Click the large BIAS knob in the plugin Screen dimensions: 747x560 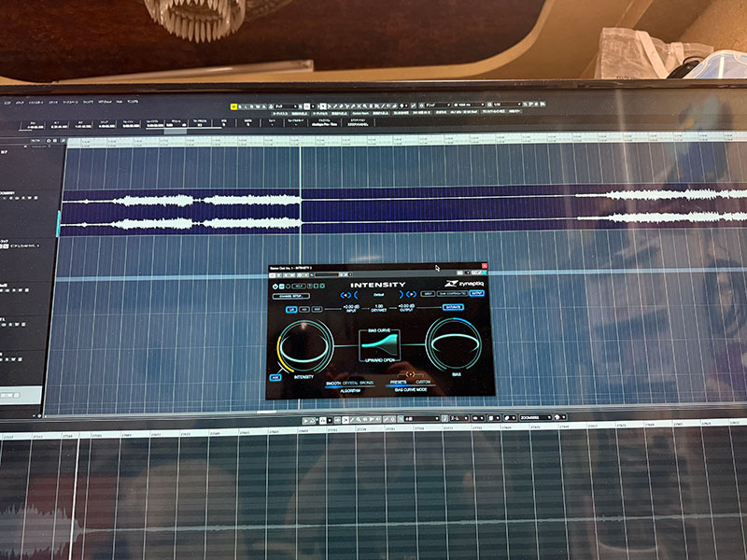click(x=455, y=343)
